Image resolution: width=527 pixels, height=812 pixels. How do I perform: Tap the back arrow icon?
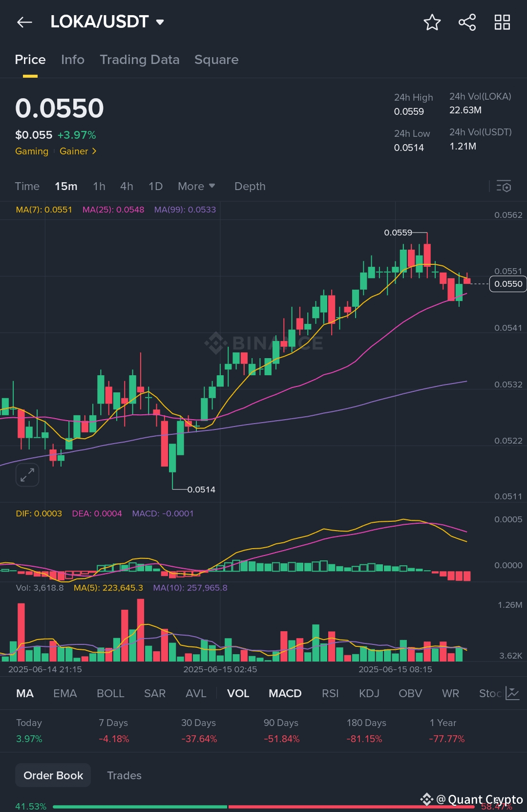[x=24, y=22]
